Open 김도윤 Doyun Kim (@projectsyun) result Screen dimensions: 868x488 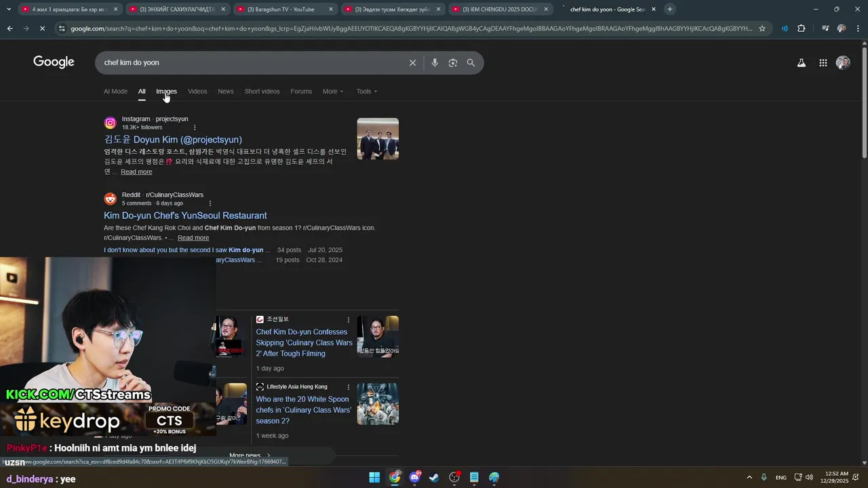coord(173,140)
